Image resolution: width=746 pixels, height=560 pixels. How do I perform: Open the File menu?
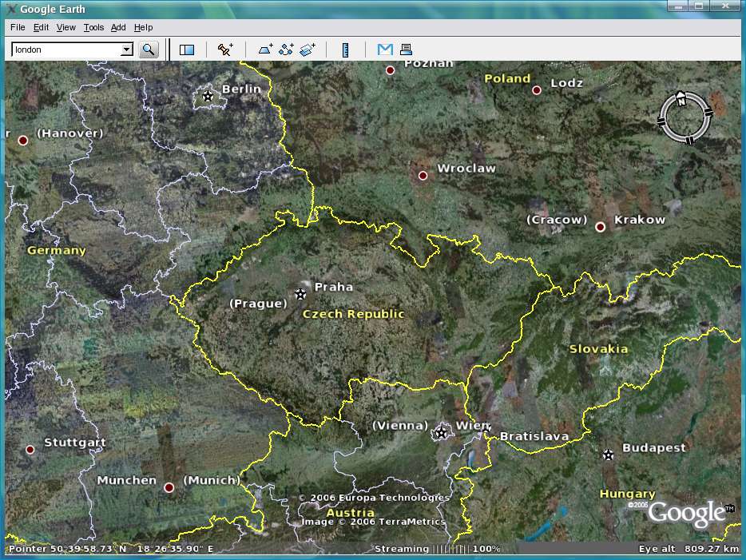point(18,27)
